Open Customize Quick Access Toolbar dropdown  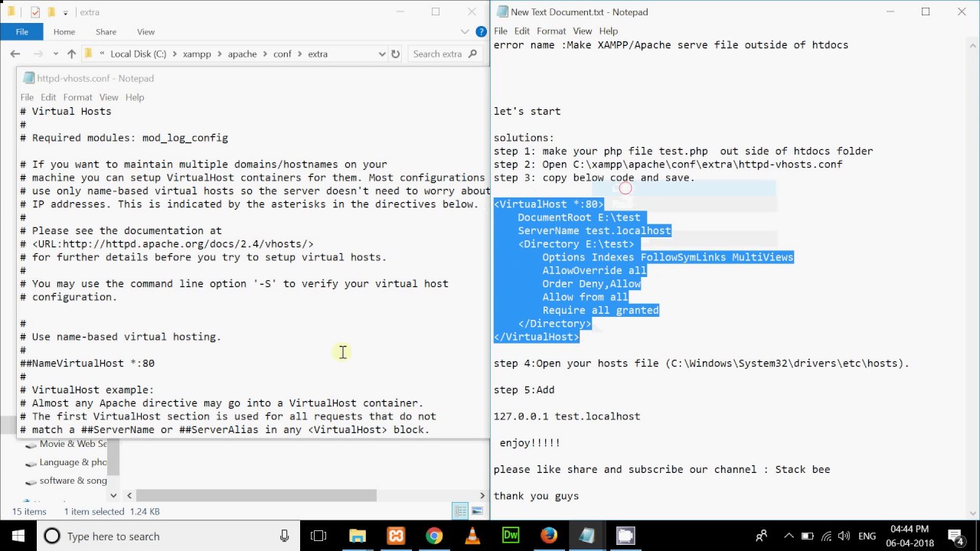[66, 12]
